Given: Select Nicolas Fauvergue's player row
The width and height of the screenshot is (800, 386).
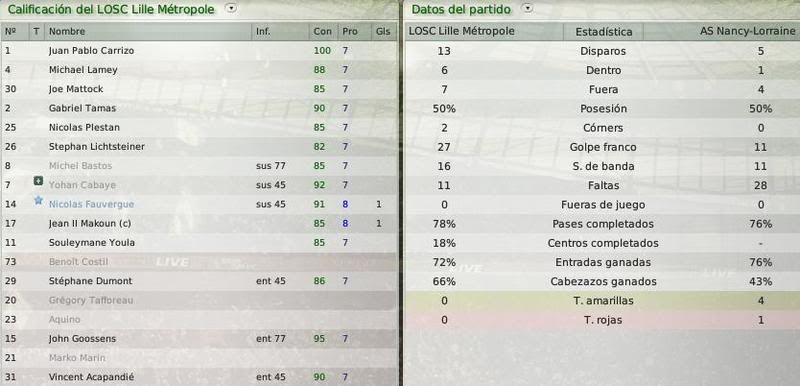Looking at the screenshot, I should click(198, 204).
